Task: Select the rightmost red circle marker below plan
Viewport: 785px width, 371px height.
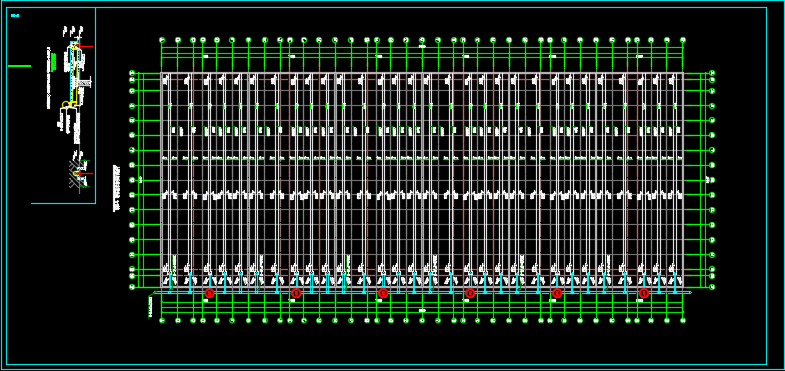Action: click(x=644, y=293)
